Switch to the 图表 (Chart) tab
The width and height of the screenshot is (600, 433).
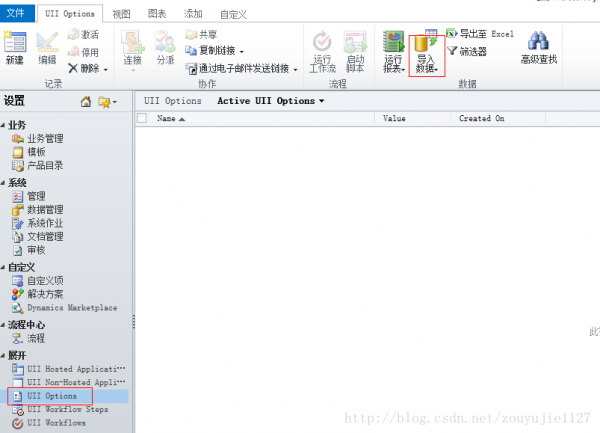click(157, 14)
